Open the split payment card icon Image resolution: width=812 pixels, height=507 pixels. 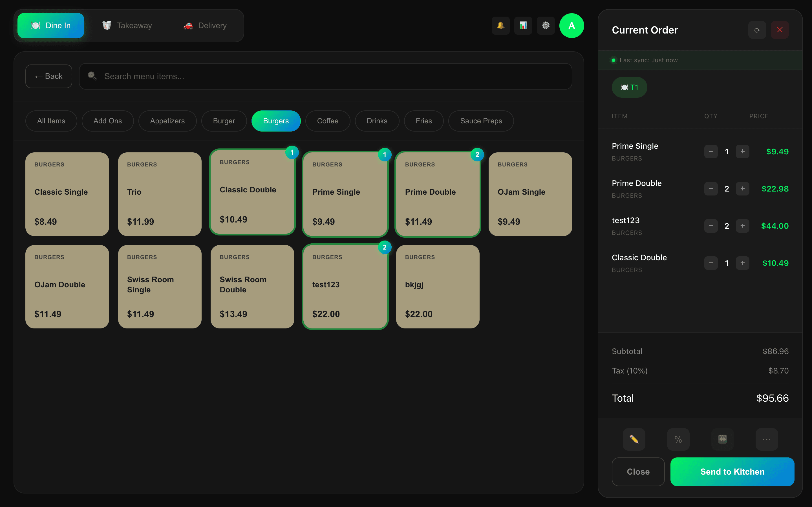pyautogui.click(x=722, y=439)
